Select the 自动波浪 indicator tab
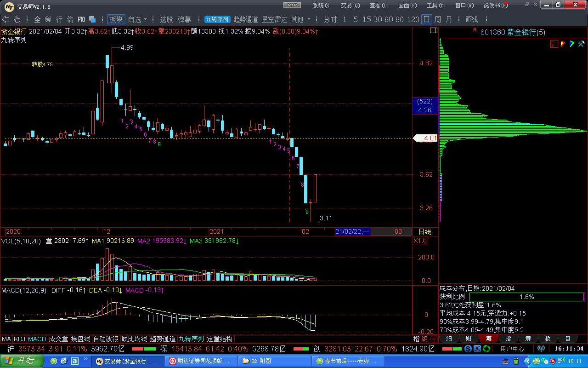Image resolution: width=588 pixels, height=368 pixels. (106, 339)
